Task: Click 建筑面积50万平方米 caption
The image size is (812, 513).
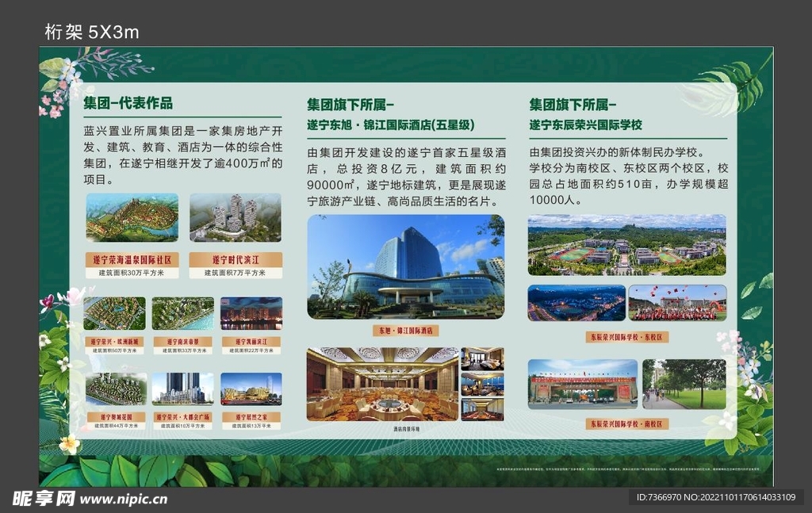Action: tap(114, 350)
